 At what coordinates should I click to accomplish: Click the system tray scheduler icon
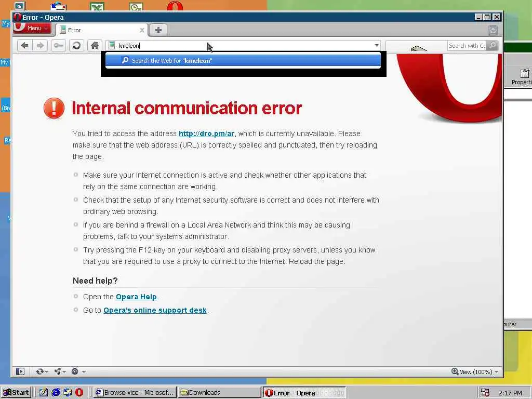point(485,393)
